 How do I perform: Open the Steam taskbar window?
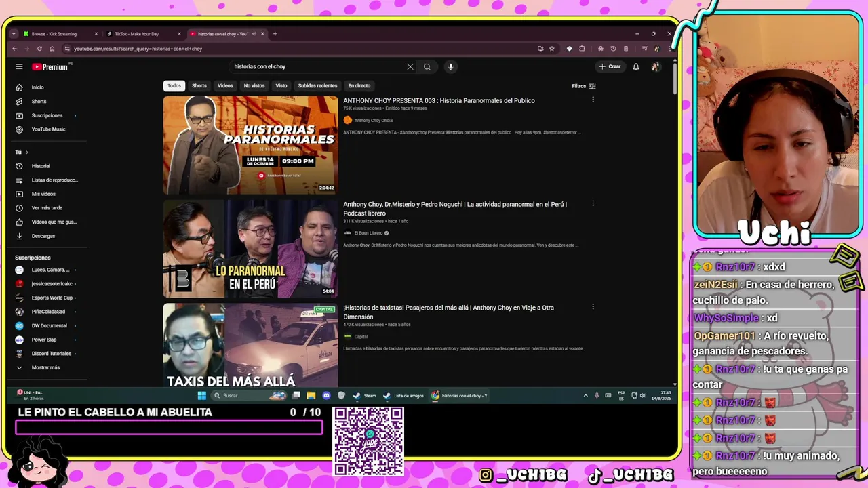[364, 395]
